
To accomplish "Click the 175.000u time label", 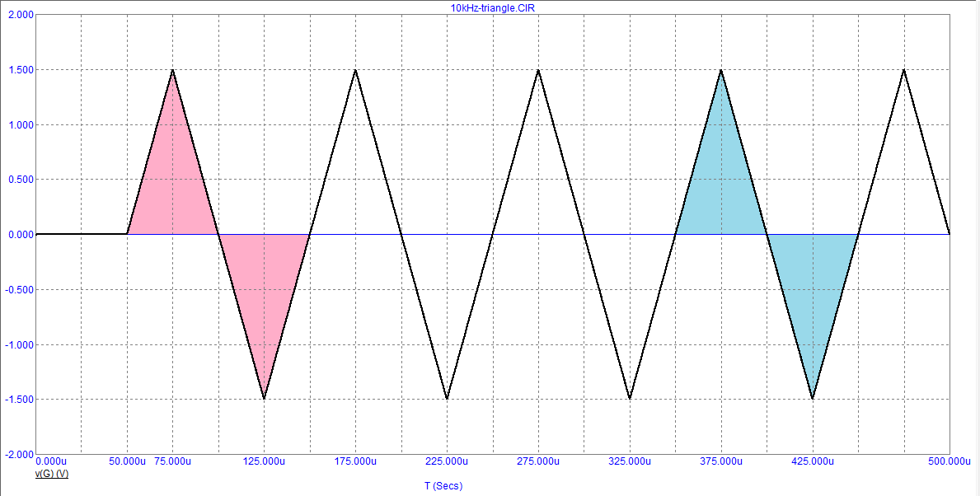I will tap(355, 461).
